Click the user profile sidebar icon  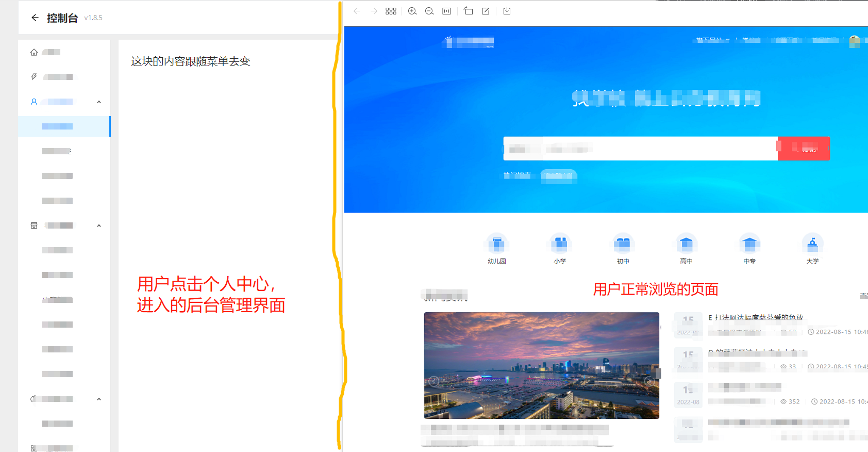pos(34,102)
